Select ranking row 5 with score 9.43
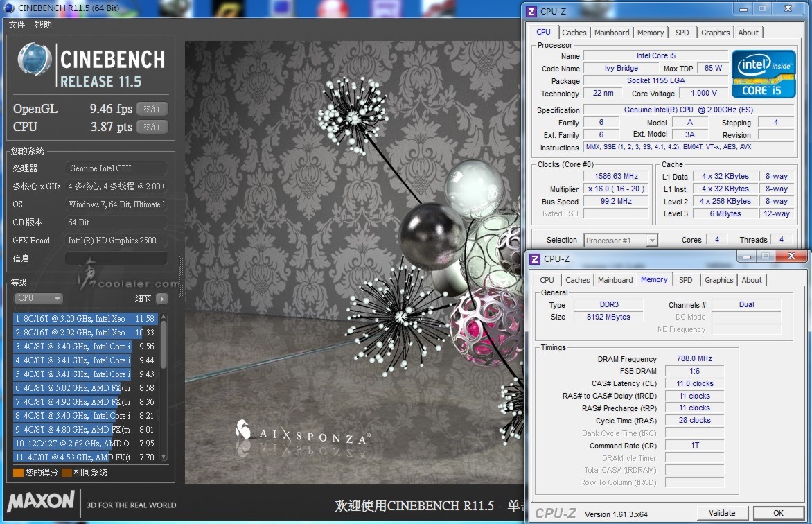Image resolution: width=812 pixels, height=524 pixels. coord(85,374)
